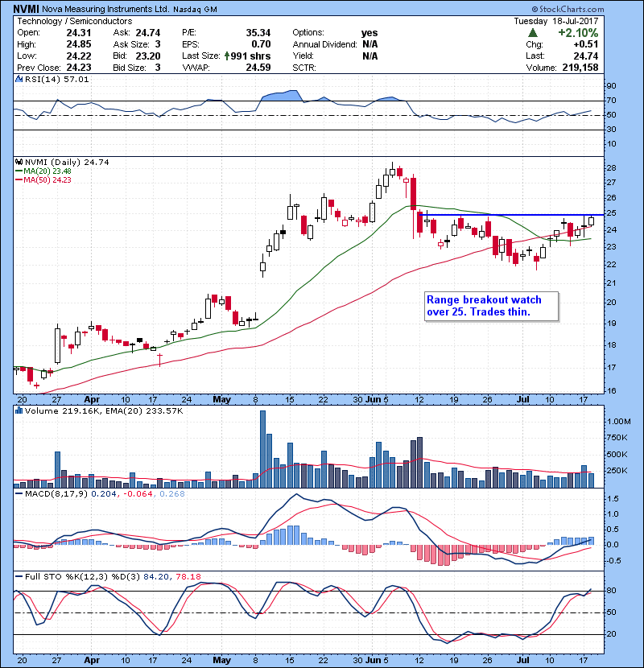
Task: Click the blue horizontal resistance line at 25
Action: (511, 215)
